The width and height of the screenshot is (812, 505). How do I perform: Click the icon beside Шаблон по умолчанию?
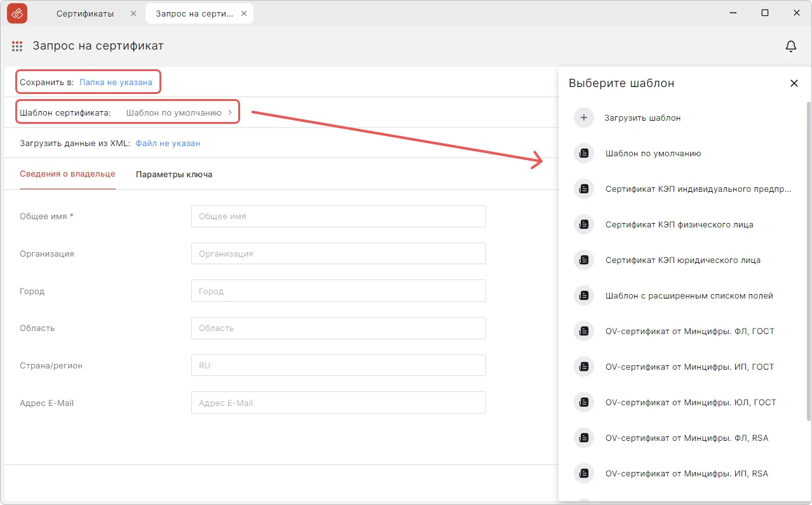point(583,153)
